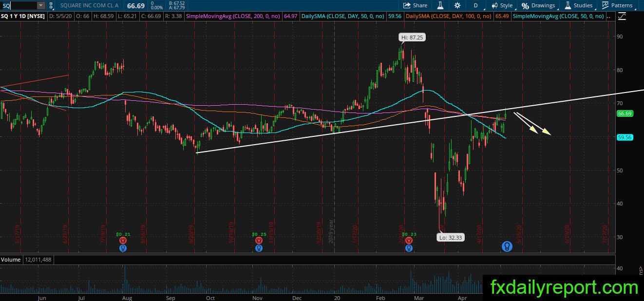Open the symbol selector dropdown arrow
Viewport: 644px width, 301px height.
[x=41, y=5]
